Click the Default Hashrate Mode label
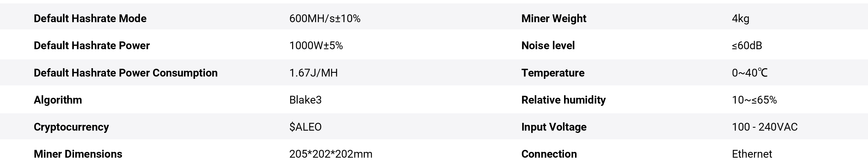The width and height of the screenshot is (868, 166). click(x=90, y=18)
